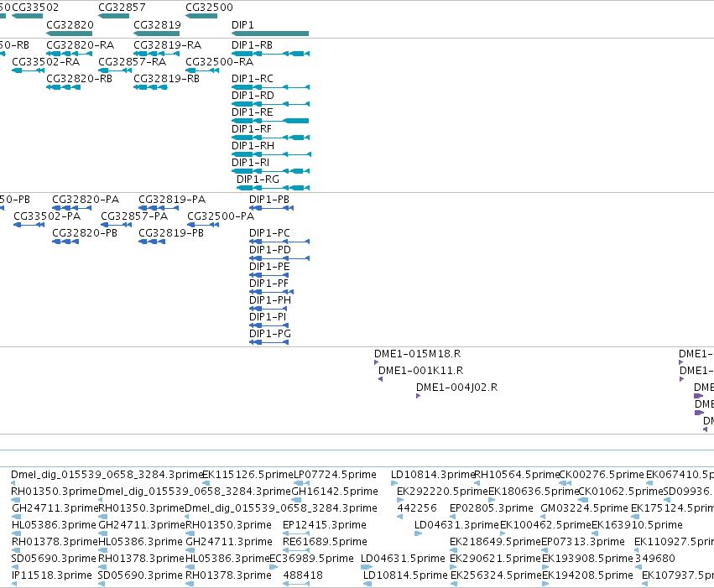Select the DME1-001K11.R feature

pos(381,379)
